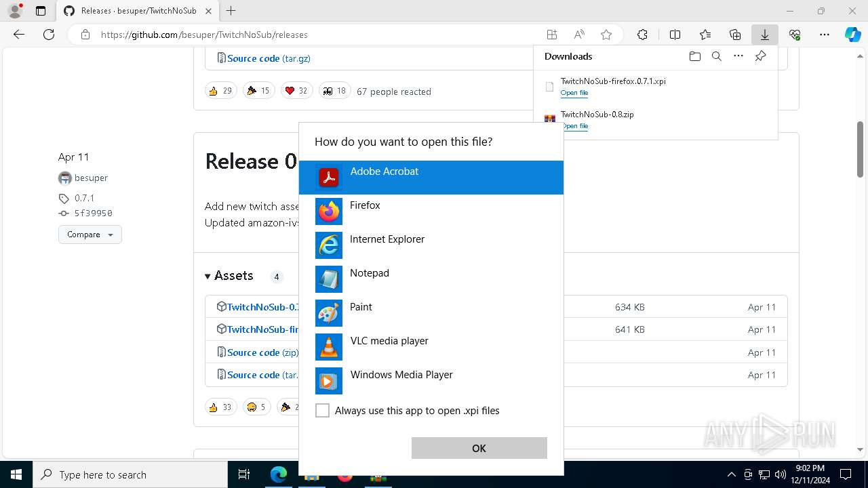Open the Edge profile icon

pyautogui.click(x=15, y=11)
